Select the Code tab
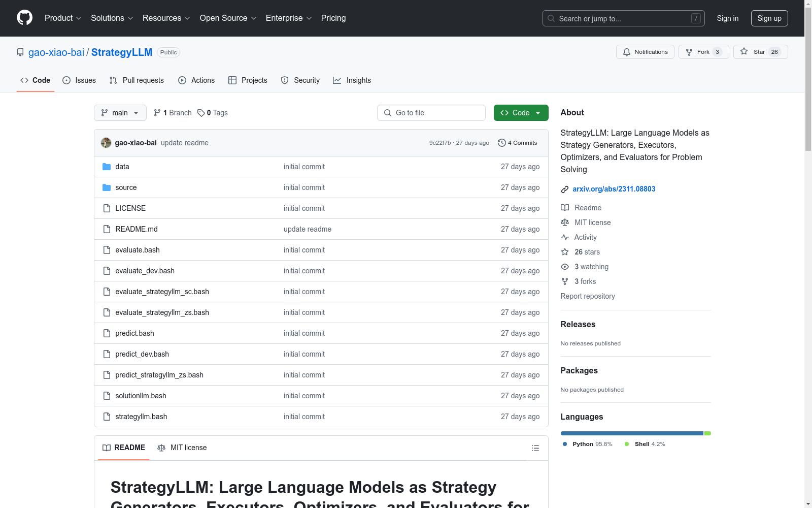This screenshot has height=508, width=812. [x=36, y=80]
